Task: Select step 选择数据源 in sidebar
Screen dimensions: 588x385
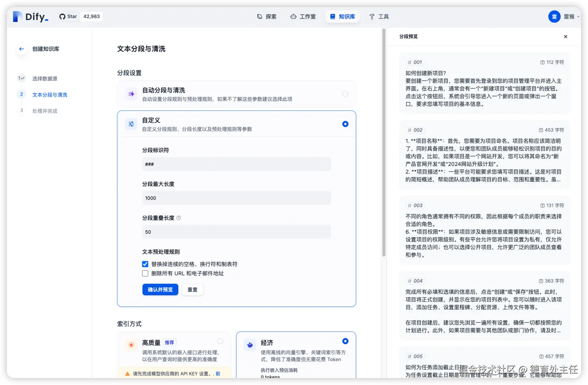Action: 45,79
